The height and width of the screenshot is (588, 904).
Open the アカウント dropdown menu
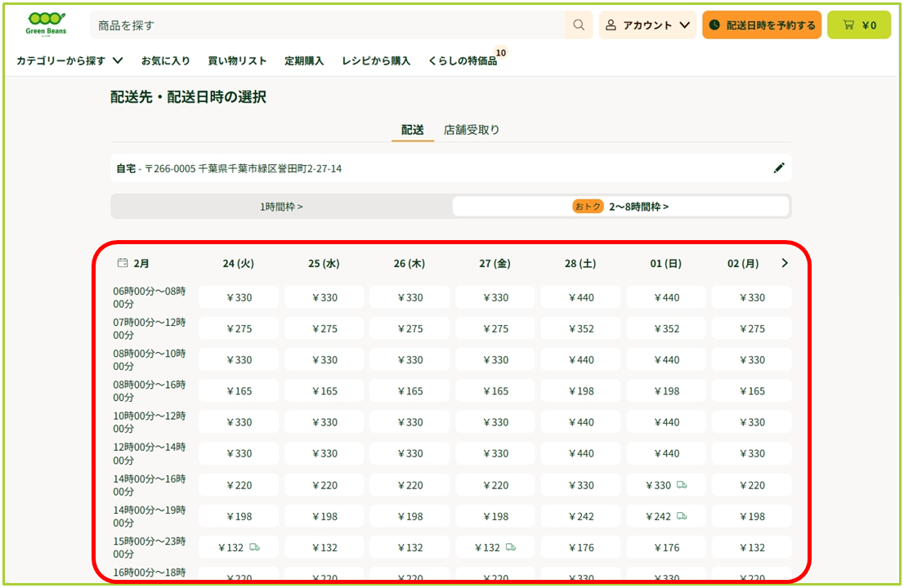[x=647, y=25]
